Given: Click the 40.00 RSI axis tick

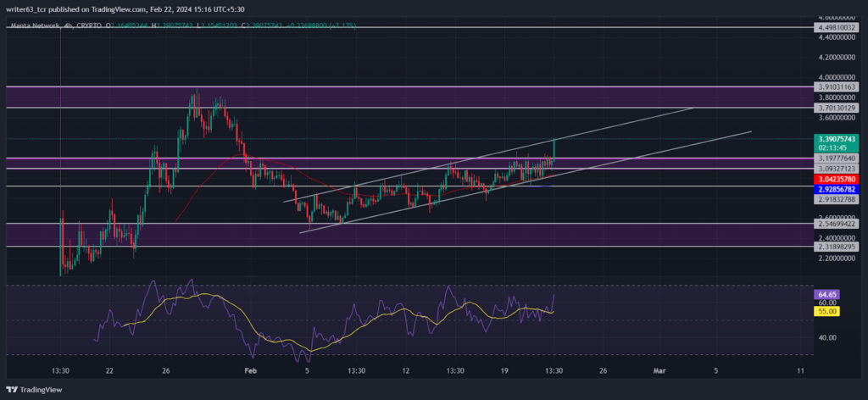Looking at the screenshot, I should (826, 337).
